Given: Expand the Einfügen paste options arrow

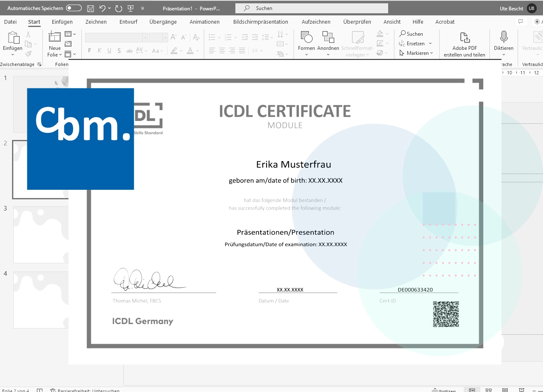Looking at the screenshot, I should [12, 54].
